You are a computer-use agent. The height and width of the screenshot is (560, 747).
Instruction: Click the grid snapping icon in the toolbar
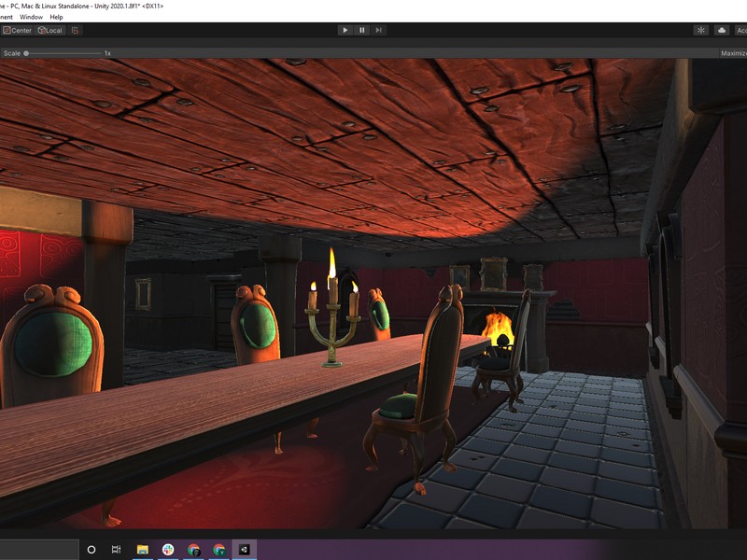tap(74, 30)
